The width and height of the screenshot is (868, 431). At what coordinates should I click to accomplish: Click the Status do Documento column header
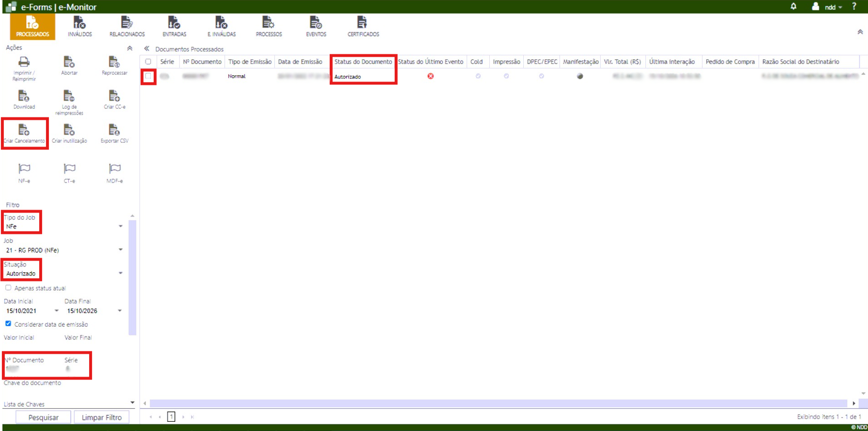click(x=363, y=62)
